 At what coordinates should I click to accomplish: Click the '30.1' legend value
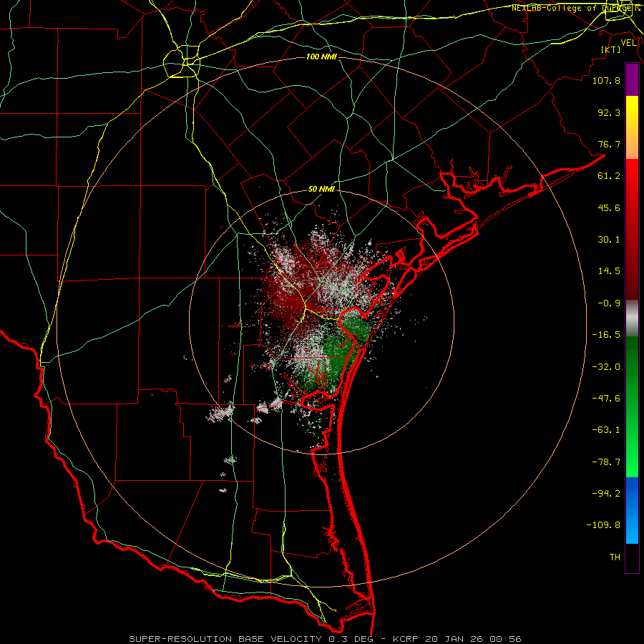point(609,240)
